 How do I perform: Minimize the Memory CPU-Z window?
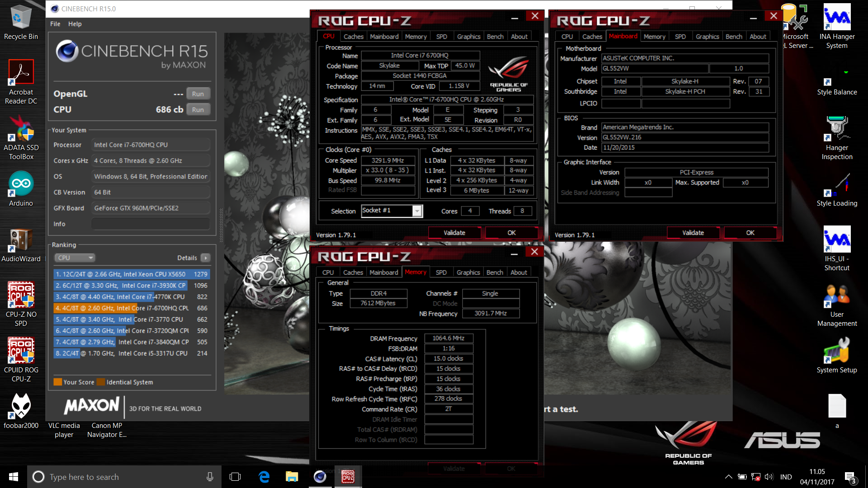pyautogui.click(x=514, y=253)
